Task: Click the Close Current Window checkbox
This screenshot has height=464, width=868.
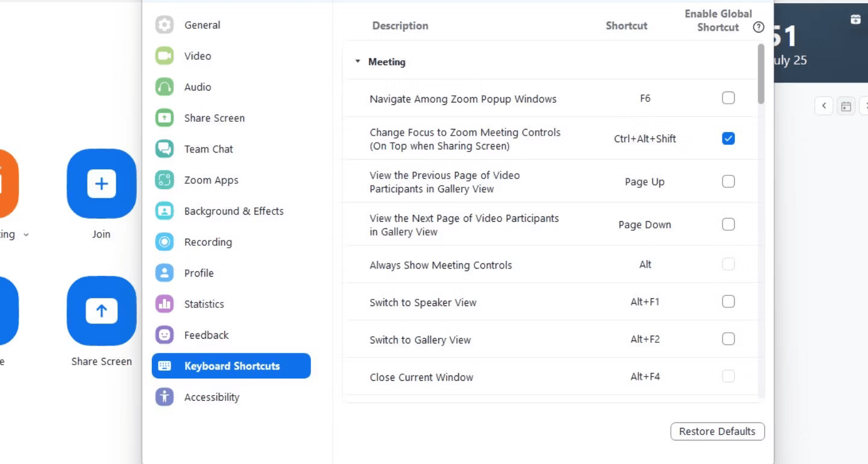Action: pyautogui.click(x=728, y=376)
